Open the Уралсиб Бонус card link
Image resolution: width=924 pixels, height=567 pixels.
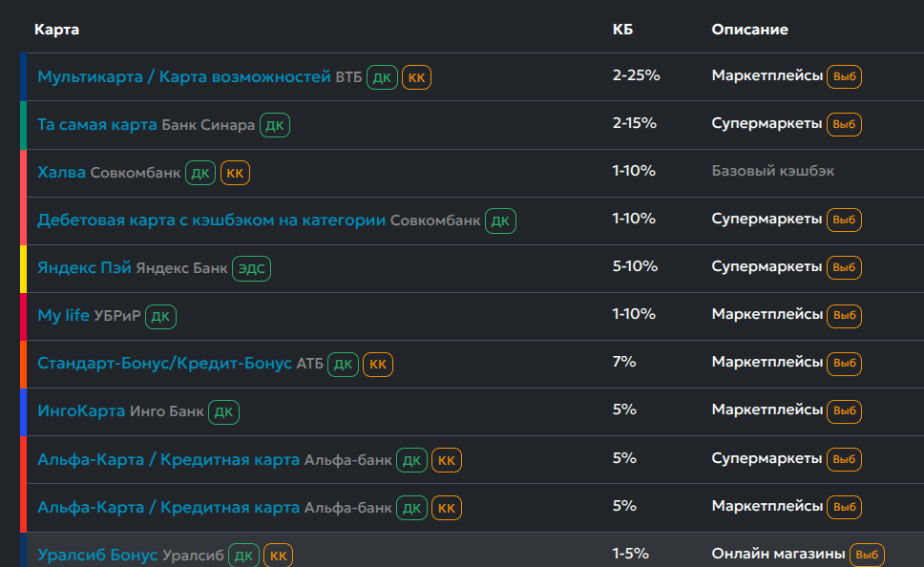[97, 555]
